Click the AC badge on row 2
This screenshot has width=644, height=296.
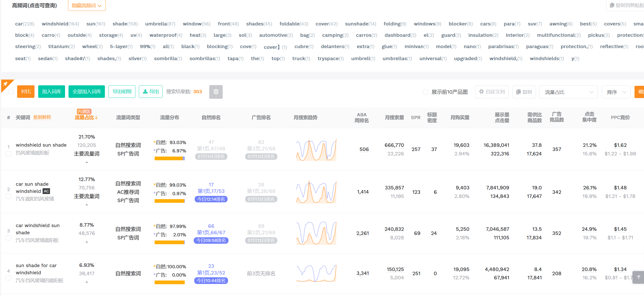[x=46, y=191]
